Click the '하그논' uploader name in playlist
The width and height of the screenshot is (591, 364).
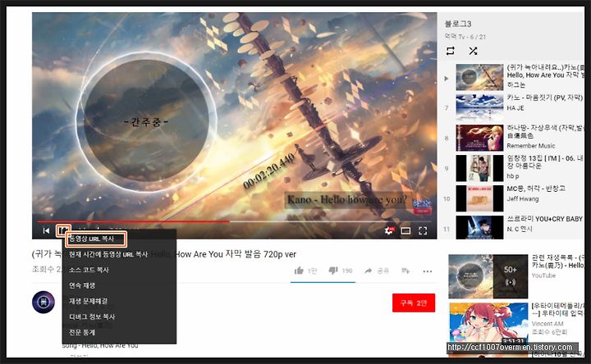(516, 85)
